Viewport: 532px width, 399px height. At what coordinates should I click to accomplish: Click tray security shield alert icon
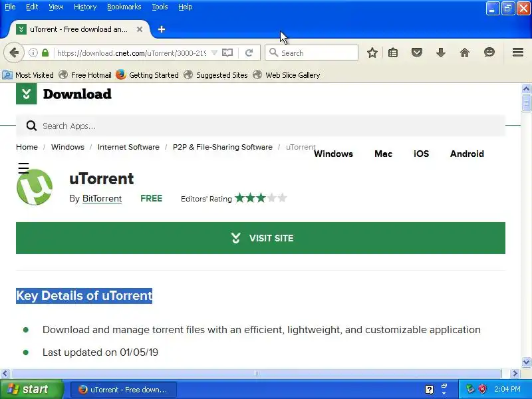pyautogui.click(x=483, y=389)
